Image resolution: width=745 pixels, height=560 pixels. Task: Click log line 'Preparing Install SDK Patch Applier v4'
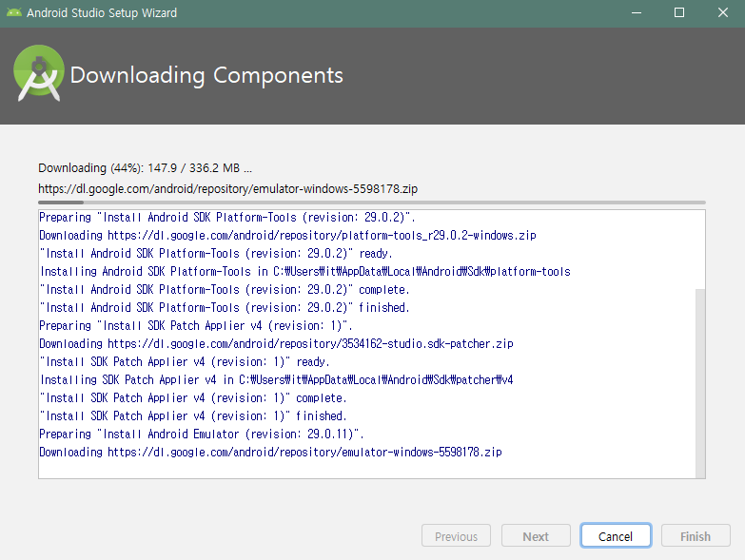(x=196, y=325)
